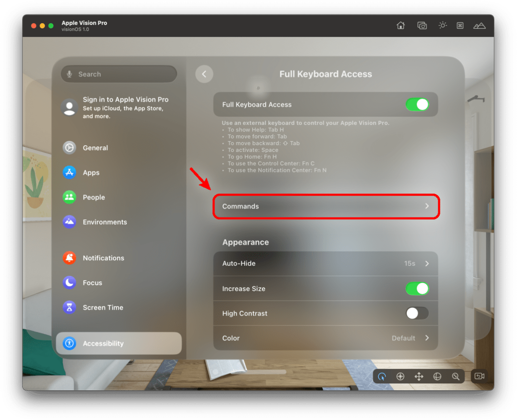Click the Search input field
The height and width of the screenshot is (420, 517).
[119, 74]
